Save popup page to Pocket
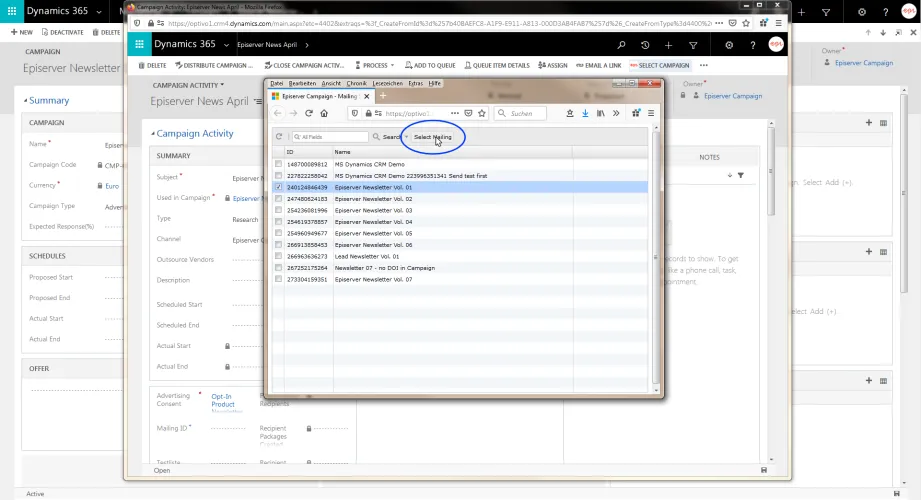Viewport: 921px width, 500px height. point(468,113)
